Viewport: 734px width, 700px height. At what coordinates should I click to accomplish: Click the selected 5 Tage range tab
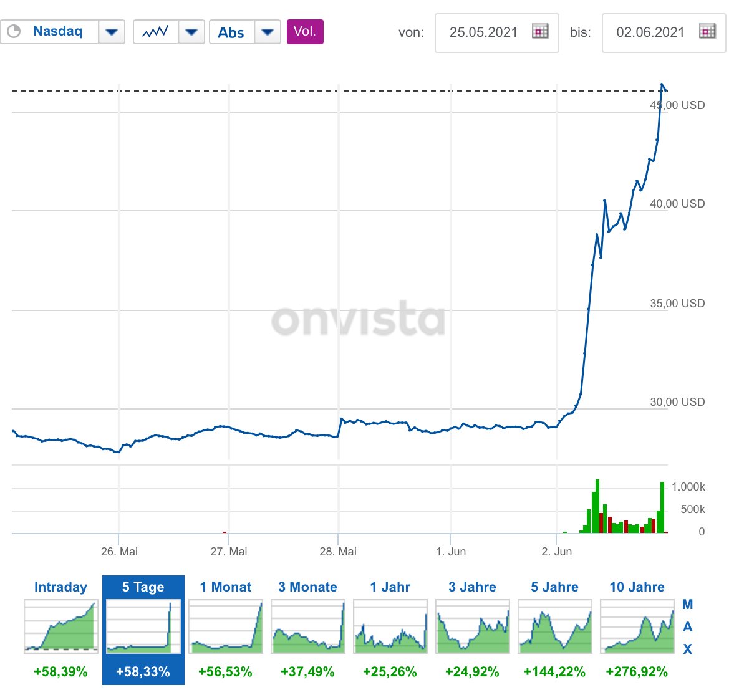tap(143, 630)
